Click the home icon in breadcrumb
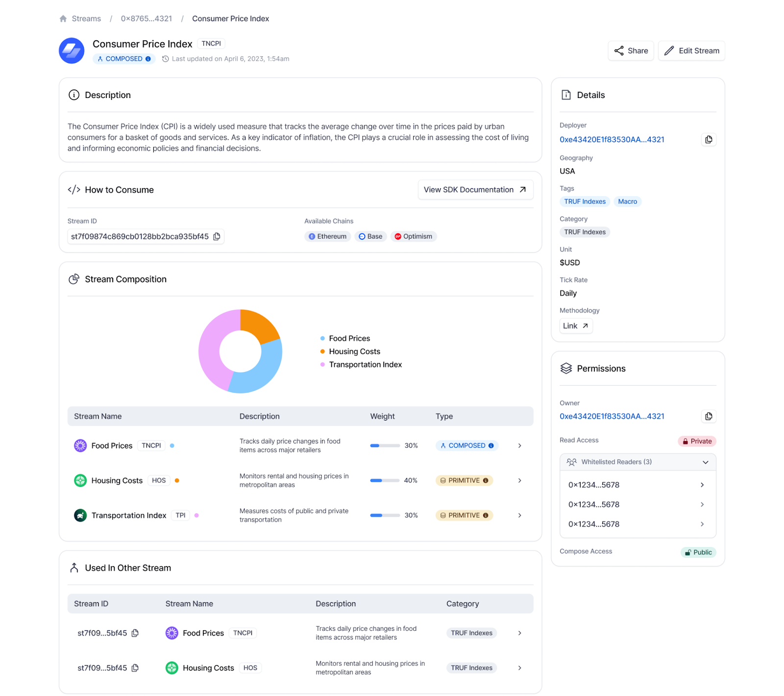The height and width of the screenshot is (696, 784). click(x=63, y=19)
